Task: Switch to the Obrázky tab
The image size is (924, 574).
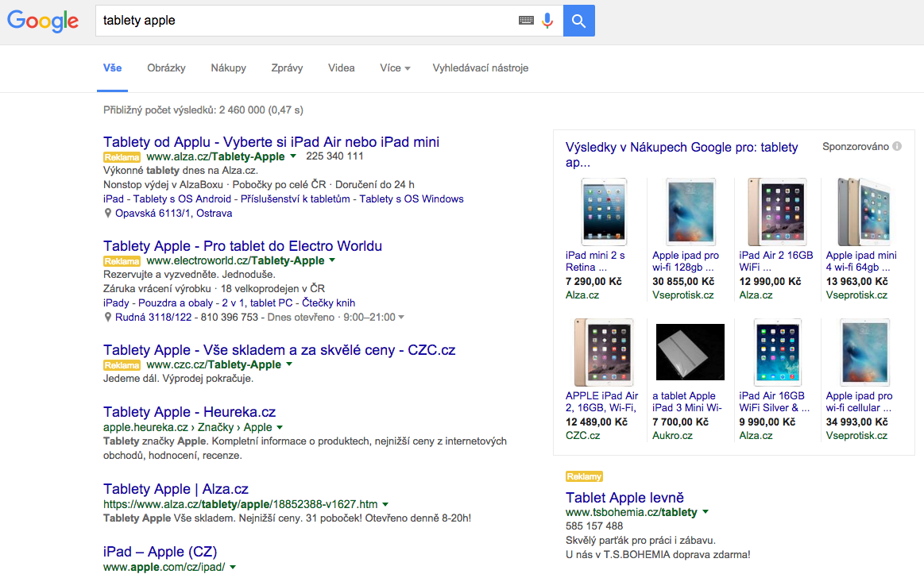Action: coord(166,68)
